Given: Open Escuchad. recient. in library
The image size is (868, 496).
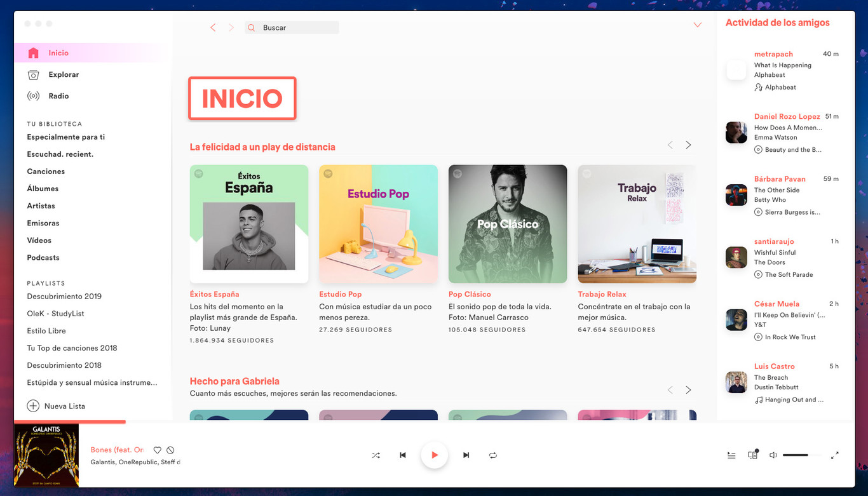Looking at the screenshot, I should [x=60, y=154].
